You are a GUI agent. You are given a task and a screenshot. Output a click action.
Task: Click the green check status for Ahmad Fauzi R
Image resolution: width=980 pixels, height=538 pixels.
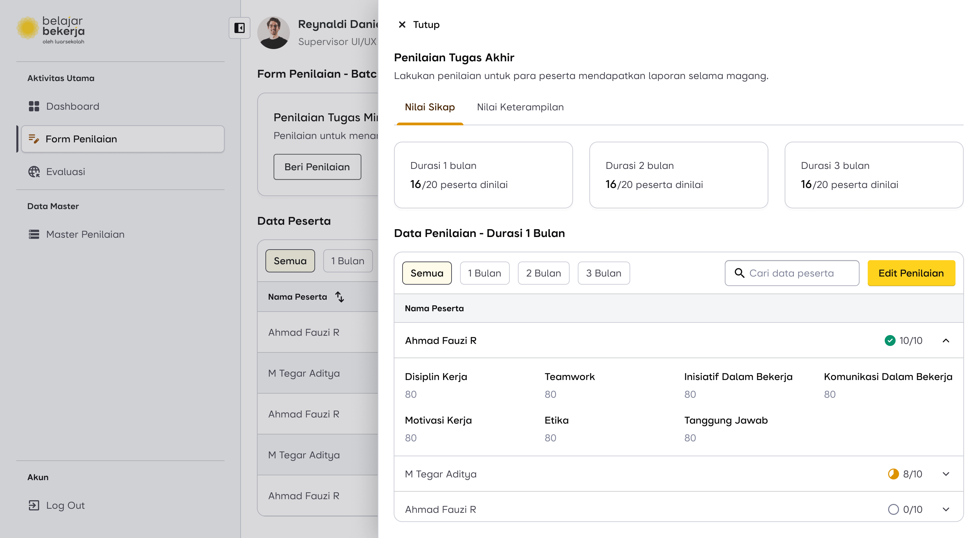[x=890, y=341]
